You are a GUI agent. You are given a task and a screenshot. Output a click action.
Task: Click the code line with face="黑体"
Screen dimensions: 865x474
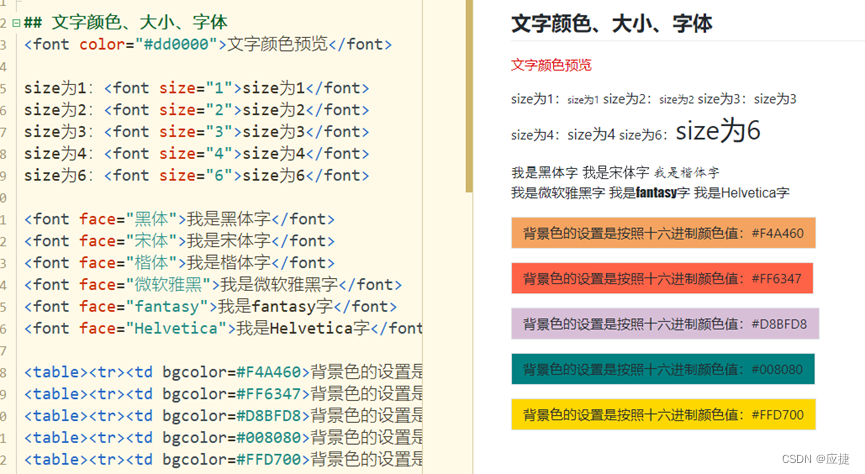tap(179, 219)
